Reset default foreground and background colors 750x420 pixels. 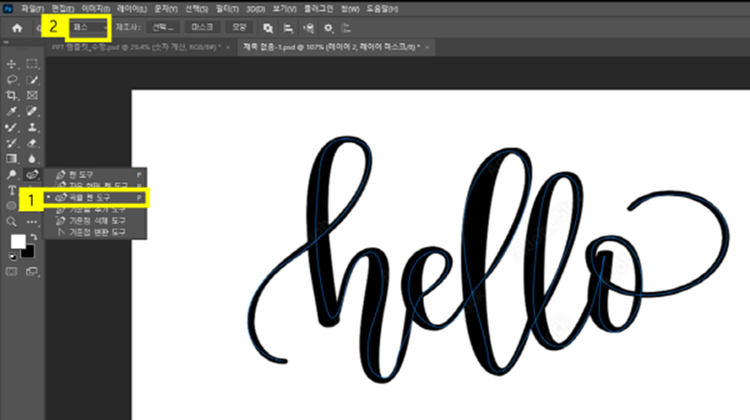13,257
